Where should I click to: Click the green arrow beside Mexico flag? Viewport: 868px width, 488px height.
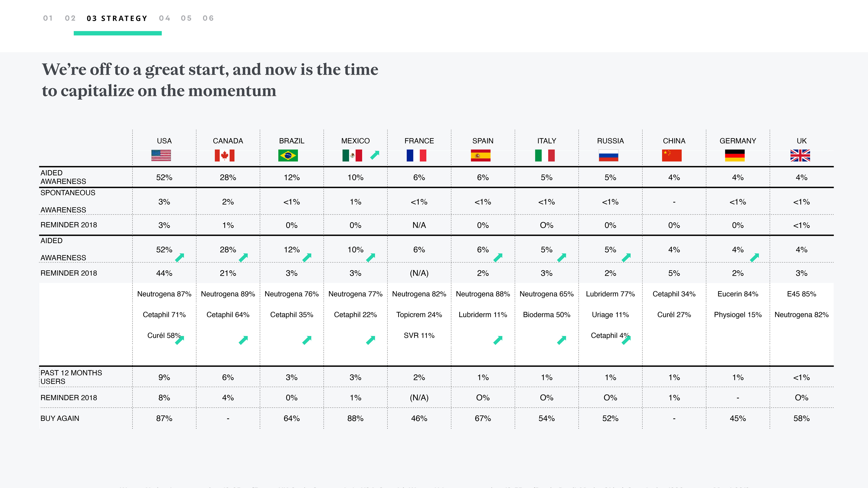point(375,155)
